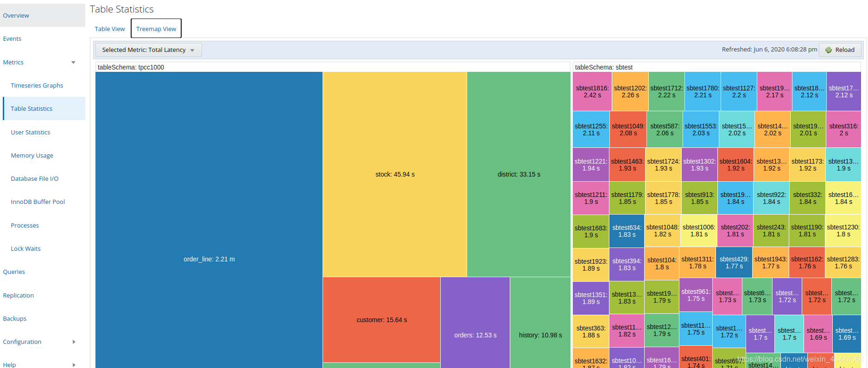Image resolution: width=868 pixels, height=368 pixels.
Task: Select sbtest1604 1.92 s tile
Action: tap(735, 165)
